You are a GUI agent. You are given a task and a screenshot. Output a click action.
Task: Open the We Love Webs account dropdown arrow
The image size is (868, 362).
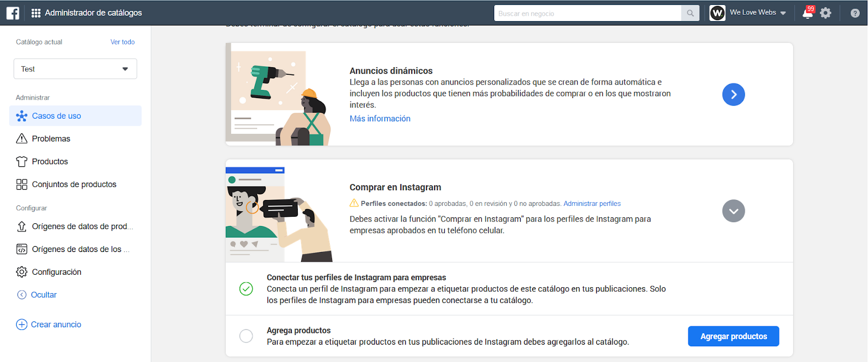pyautogui.click(x=783, y=13)
